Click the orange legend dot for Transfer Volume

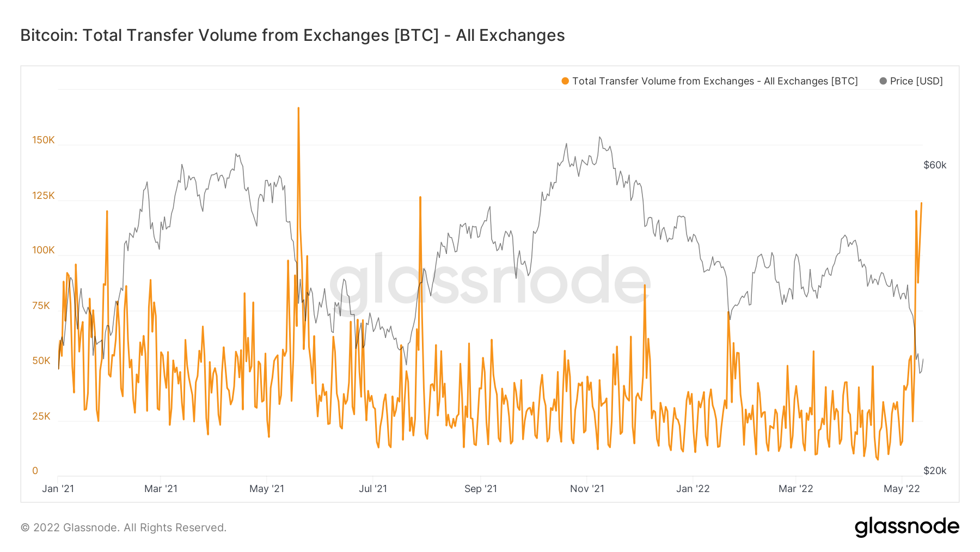click(565, 81)
